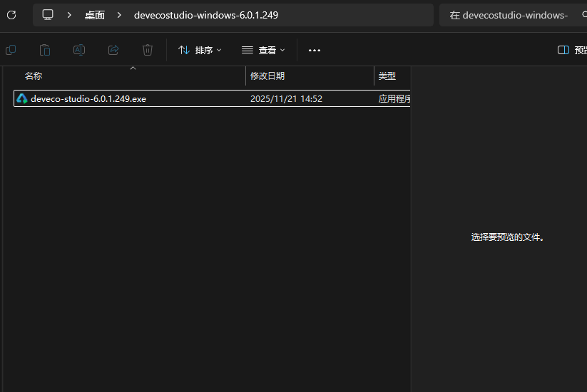Click the 应用程序 type cell
587x392 pixels.
pyautogui.click(x=394, y=99)
